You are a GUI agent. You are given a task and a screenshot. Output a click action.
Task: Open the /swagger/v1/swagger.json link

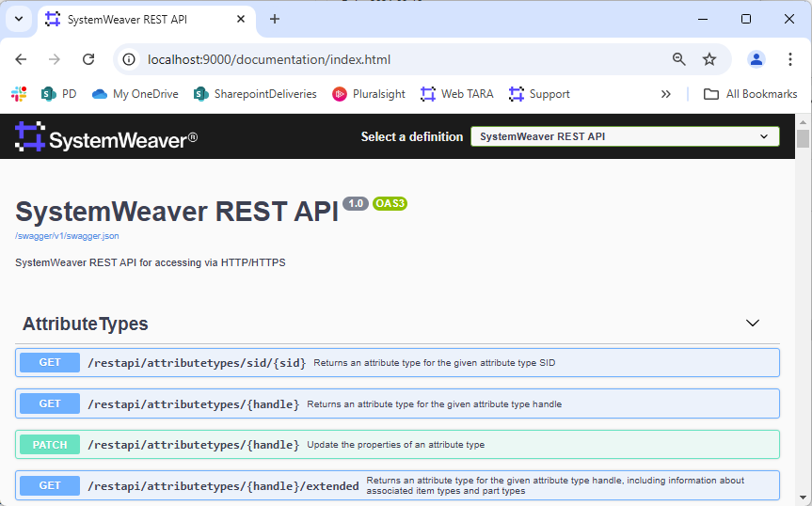67,236
